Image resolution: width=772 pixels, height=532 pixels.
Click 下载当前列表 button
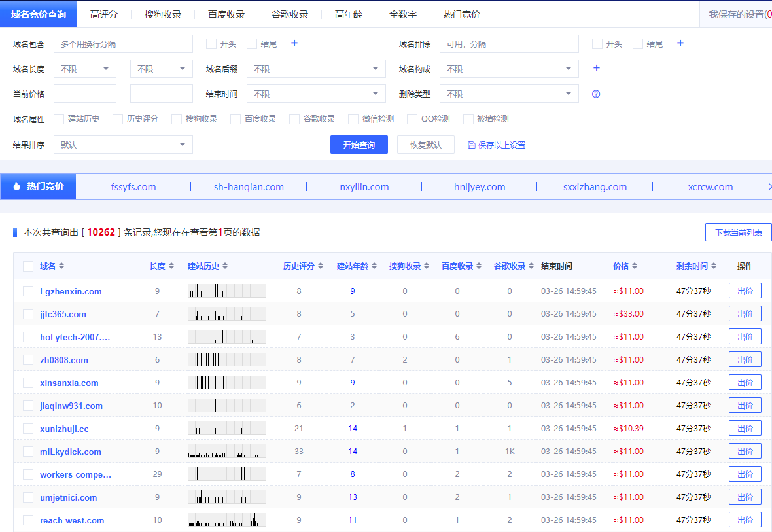tap(739, 232)
